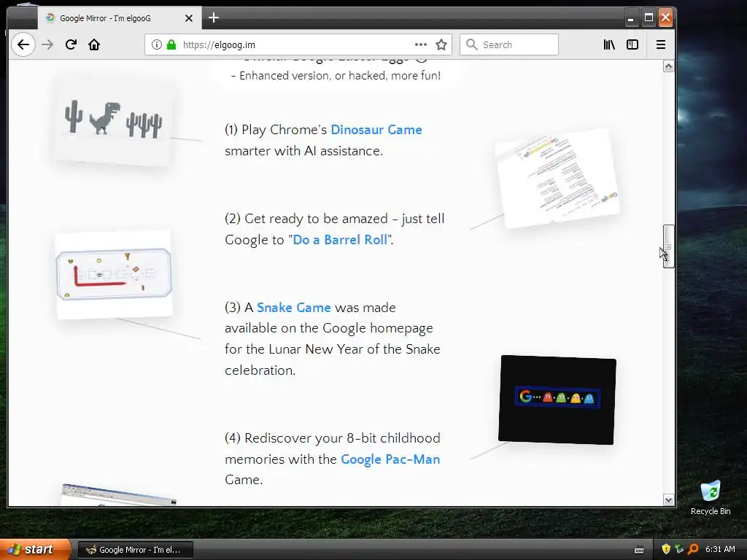This screenshot has width=747, height=560.
Task: Select the Google Mirror - I'm elgooG tab
Action: pos(120,18)
